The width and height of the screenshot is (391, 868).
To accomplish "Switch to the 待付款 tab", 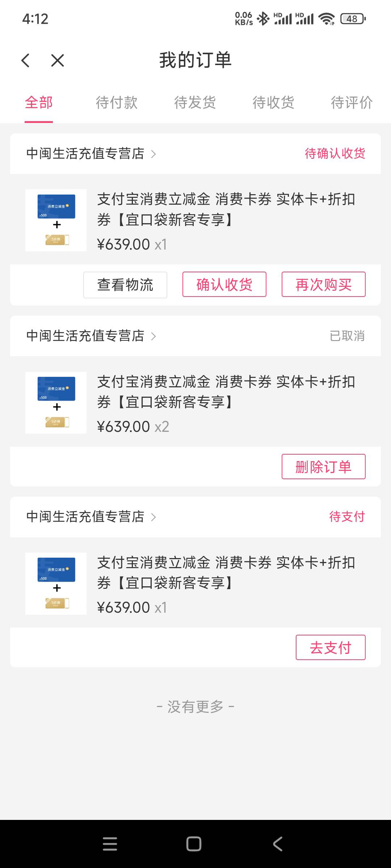I will click(x=117, y=102).
